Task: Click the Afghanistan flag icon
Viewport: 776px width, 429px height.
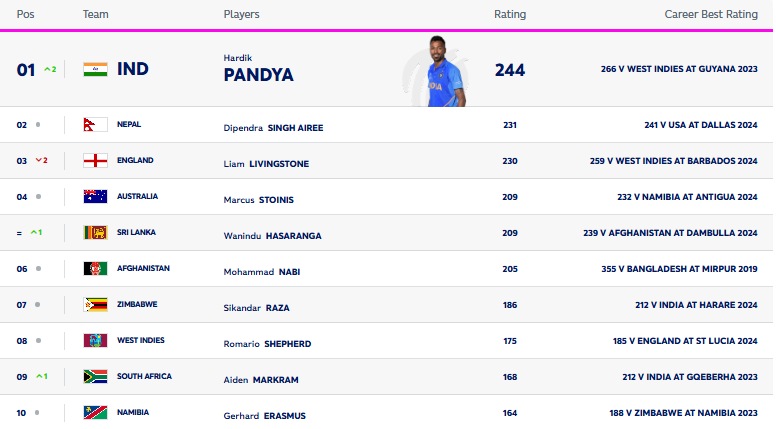Action: coord(95,269)
